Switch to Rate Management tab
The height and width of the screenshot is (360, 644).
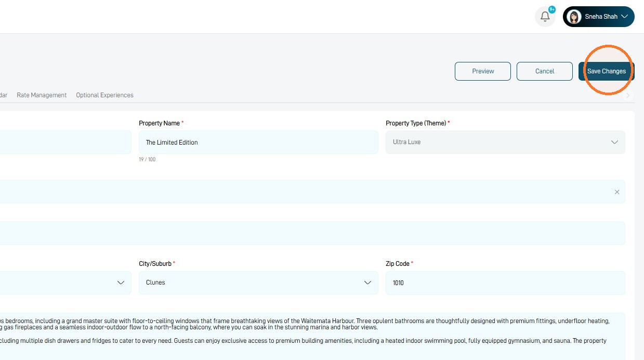click(42, 95)
